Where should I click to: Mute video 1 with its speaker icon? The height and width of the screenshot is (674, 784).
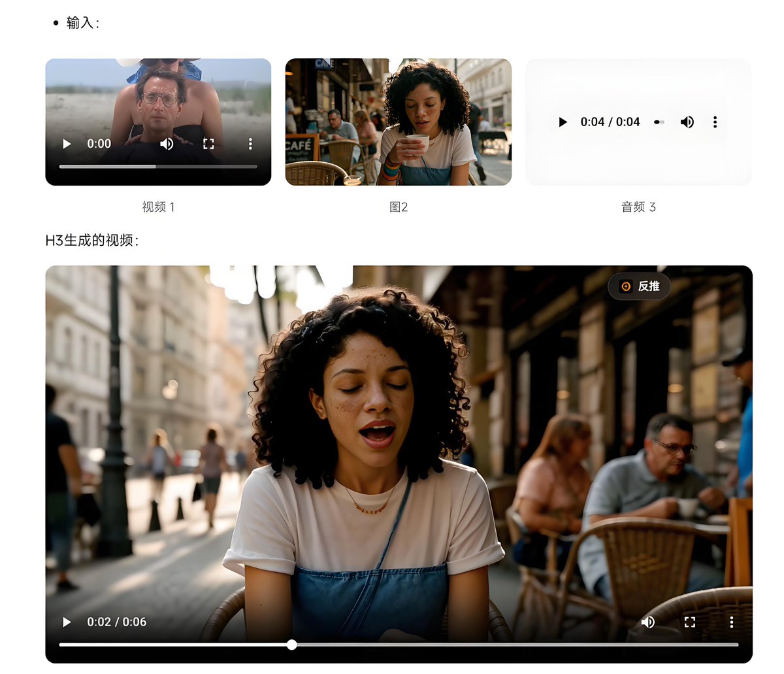pos(167,144)
